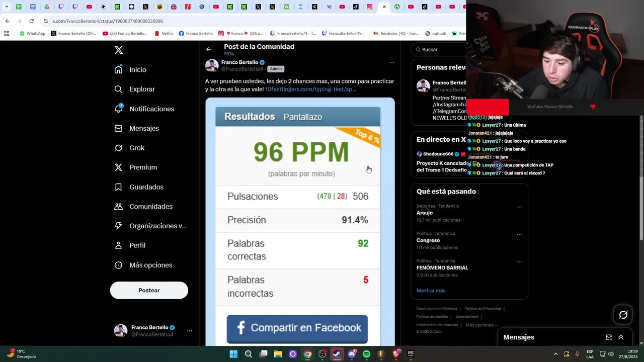The image size is (644, 362).
Task: Click the X logo in the sidebar
Action: 118,50
